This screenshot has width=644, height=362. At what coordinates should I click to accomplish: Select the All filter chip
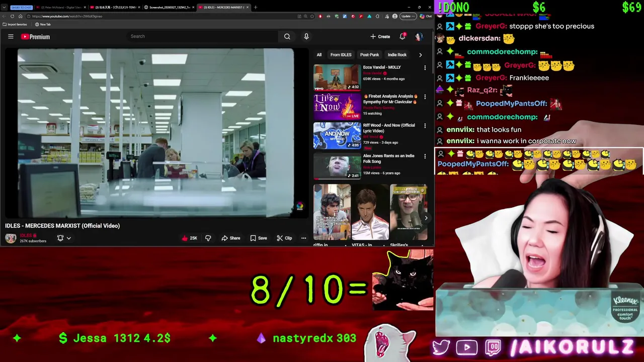[319, 55]
